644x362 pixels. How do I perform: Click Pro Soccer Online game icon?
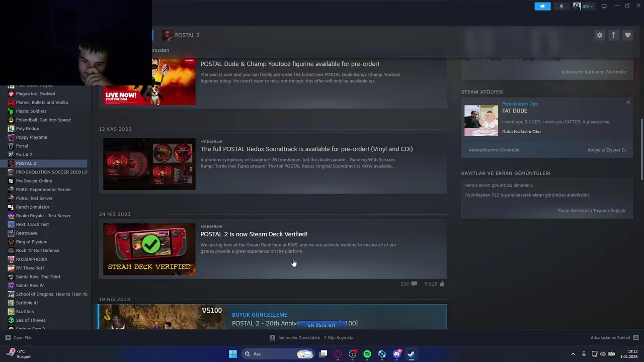pyautogui.click(x=11, y=180)
